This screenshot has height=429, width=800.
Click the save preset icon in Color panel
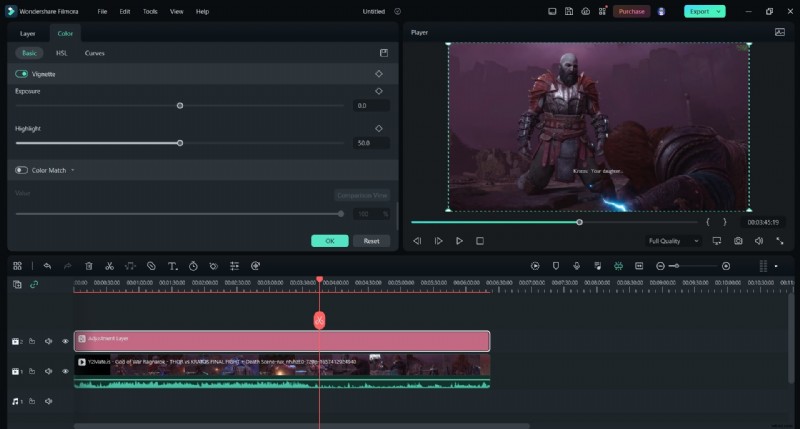[x=384, y=53]
